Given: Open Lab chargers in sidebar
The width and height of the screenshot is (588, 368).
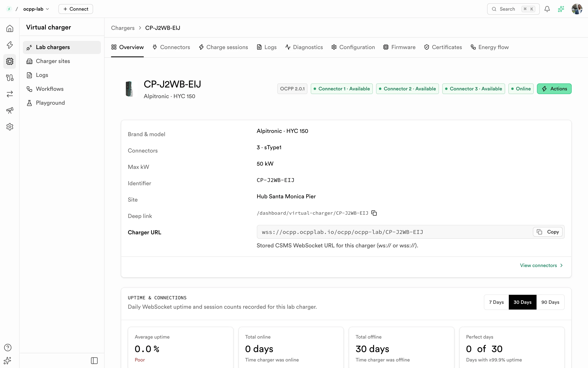Looking at the screenshot, I should 62,47.
